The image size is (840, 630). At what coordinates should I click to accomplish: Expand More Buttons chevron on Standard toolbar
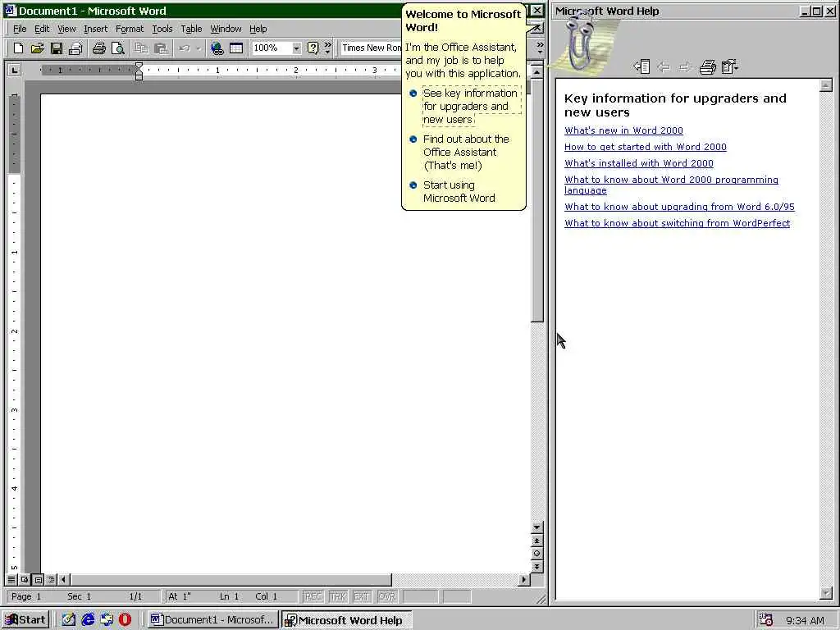coord(328,48)
